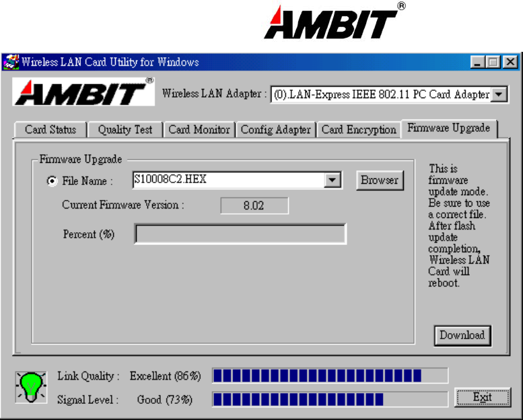Switch to the Card Status tab

[x=50, y=129]
